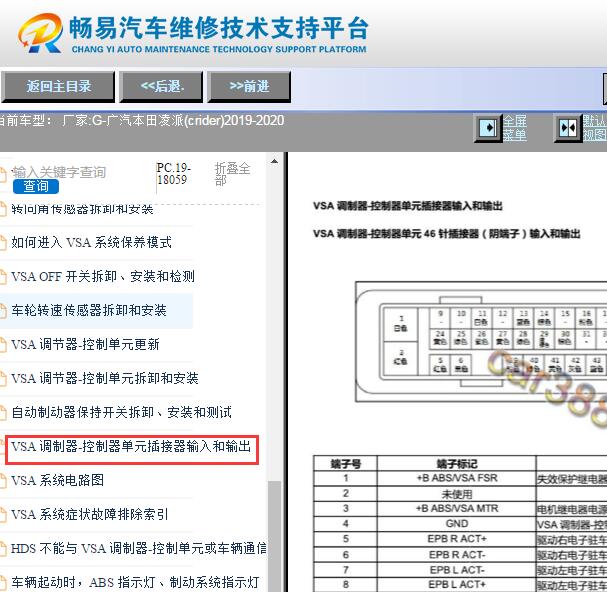Viewport: 607px width, 592px height.
Task: Click table cell EPB R ACT-
Action: click(x=457, y=555)
